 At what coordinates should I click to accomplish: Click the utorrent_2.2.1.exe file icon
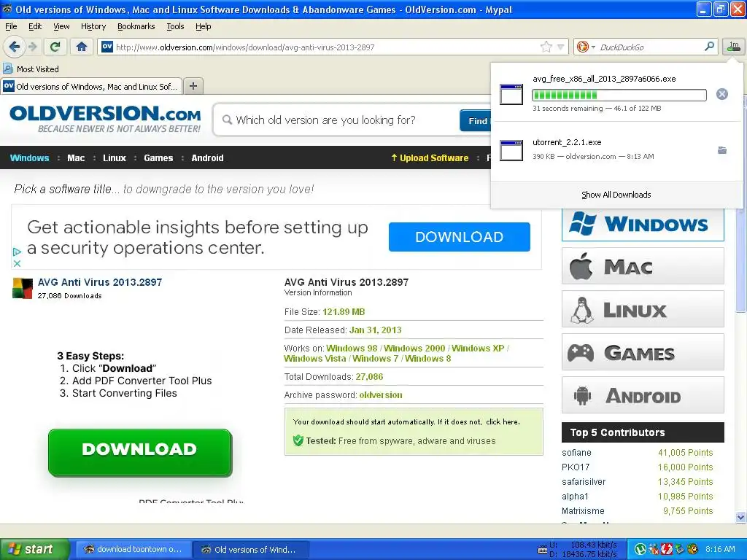[x=511, y=150]
